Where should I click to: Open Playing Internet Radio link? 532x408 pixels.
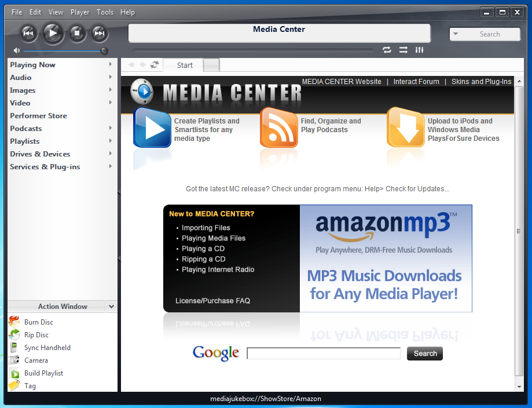click(x=218, y=269)
